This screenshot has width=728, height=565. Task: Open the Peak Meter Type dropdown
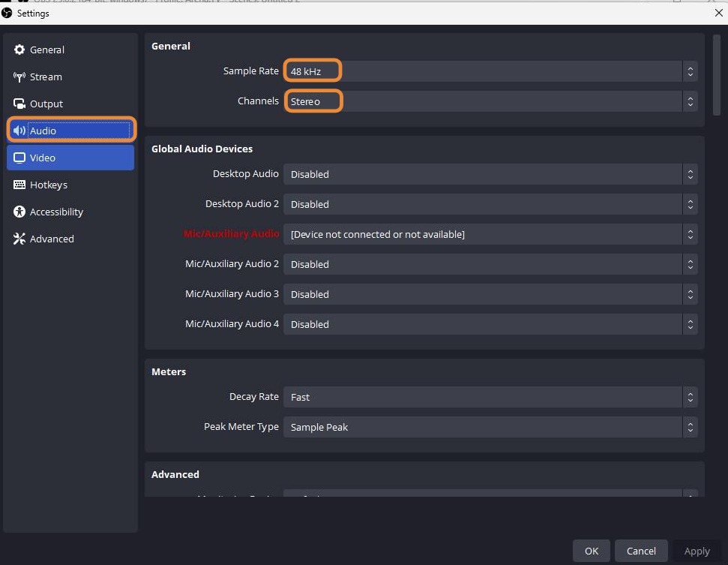coord(490,427)
